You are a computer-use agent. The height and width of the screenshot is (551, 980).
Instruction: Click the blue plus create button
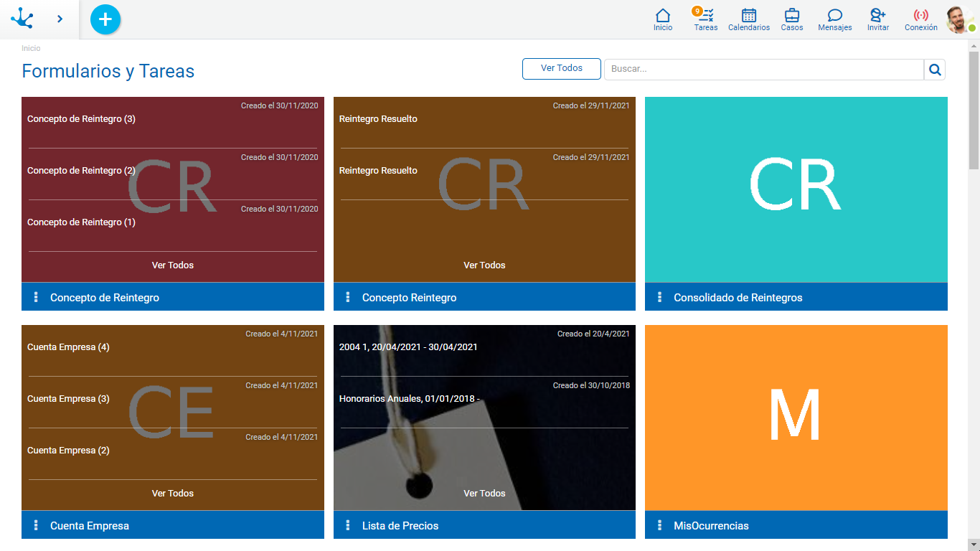(x=105, y=19)
